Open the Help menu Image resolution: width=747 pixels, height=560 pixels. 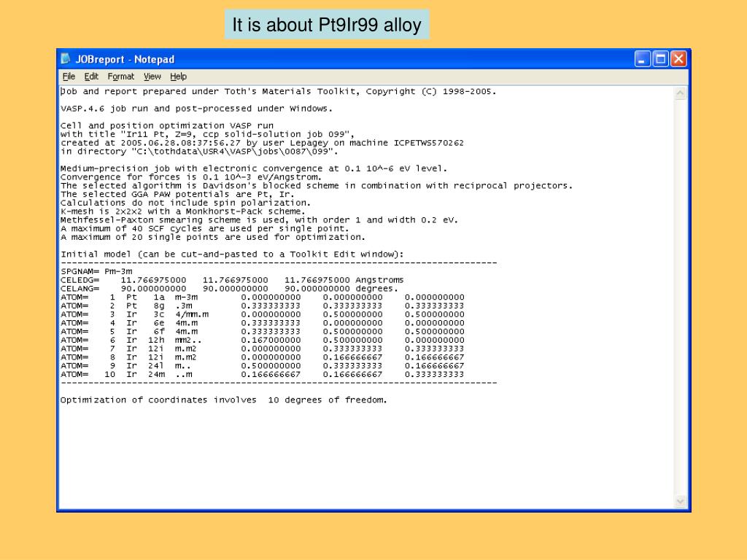(178, 76)
